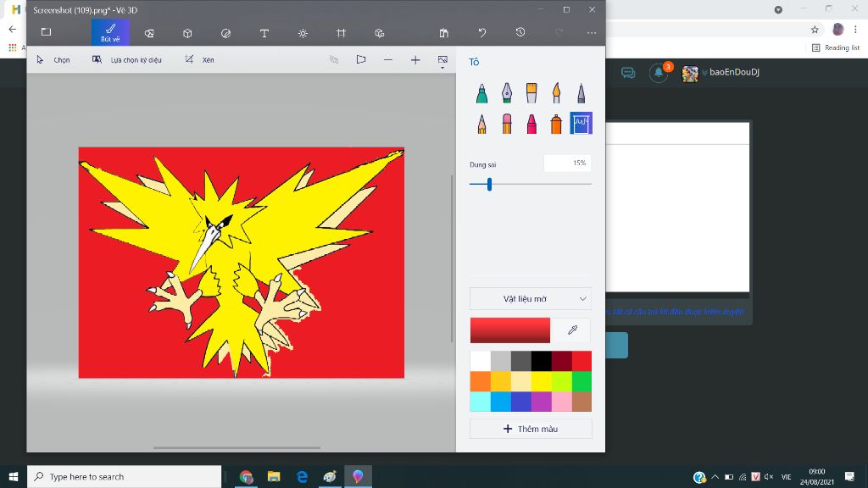The image size is (868, 488).
Task: Click the vertical scrollbar beside the canvas
Action: 453,259
